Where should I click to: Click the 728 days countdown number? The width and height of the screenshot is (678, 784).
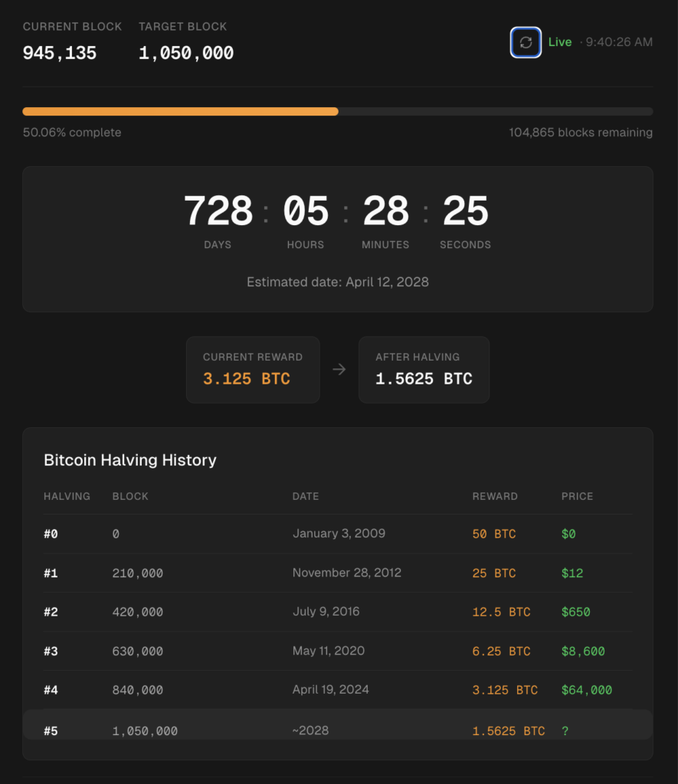click(x=218, y=211)
